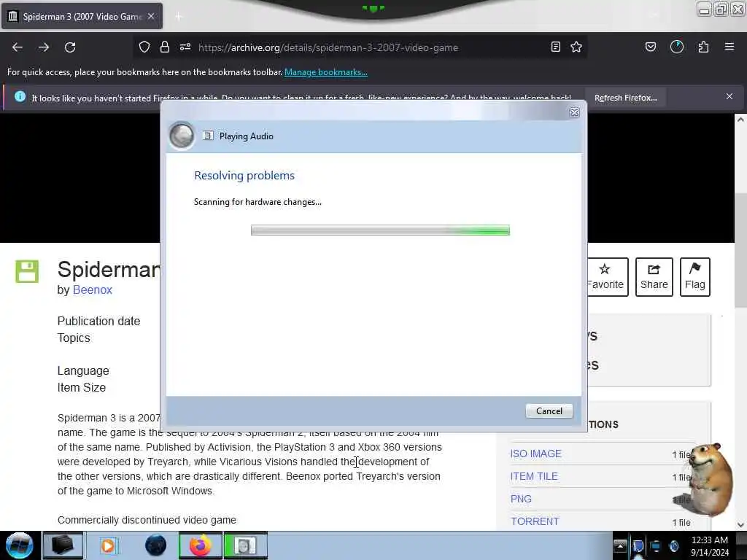This screenshot has width=747, height=560.
Task: Favorite this archive item
Action: pyautogui.click(x=605, y=276)
